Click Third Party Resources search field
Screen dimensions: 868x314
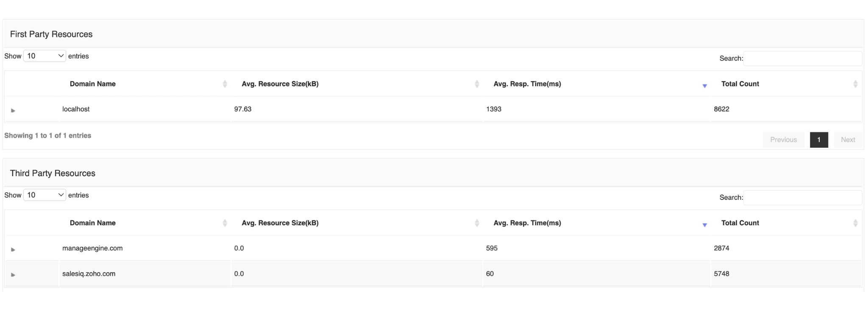pyautogui.click(x=802, y=198)
